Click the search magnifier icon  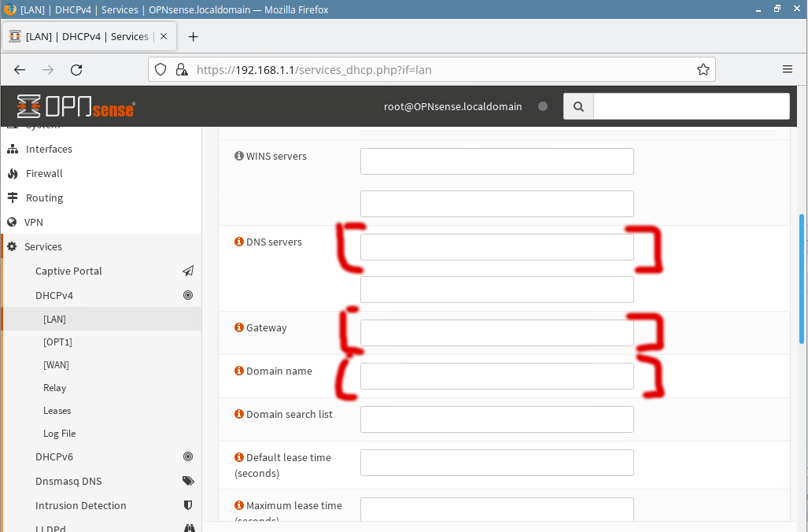coord(578,106)
